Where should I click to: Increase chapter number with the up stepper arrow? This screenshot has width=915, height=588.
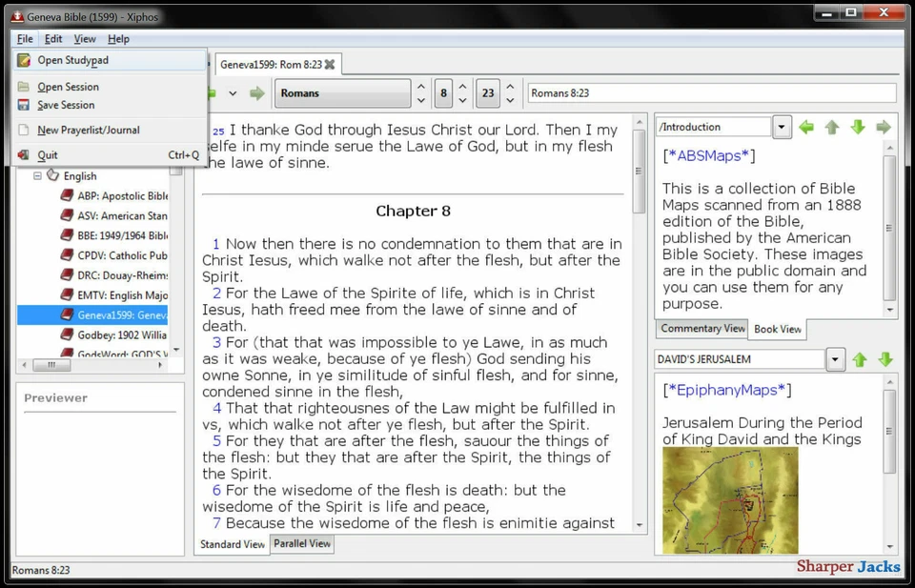pos(462,87)
